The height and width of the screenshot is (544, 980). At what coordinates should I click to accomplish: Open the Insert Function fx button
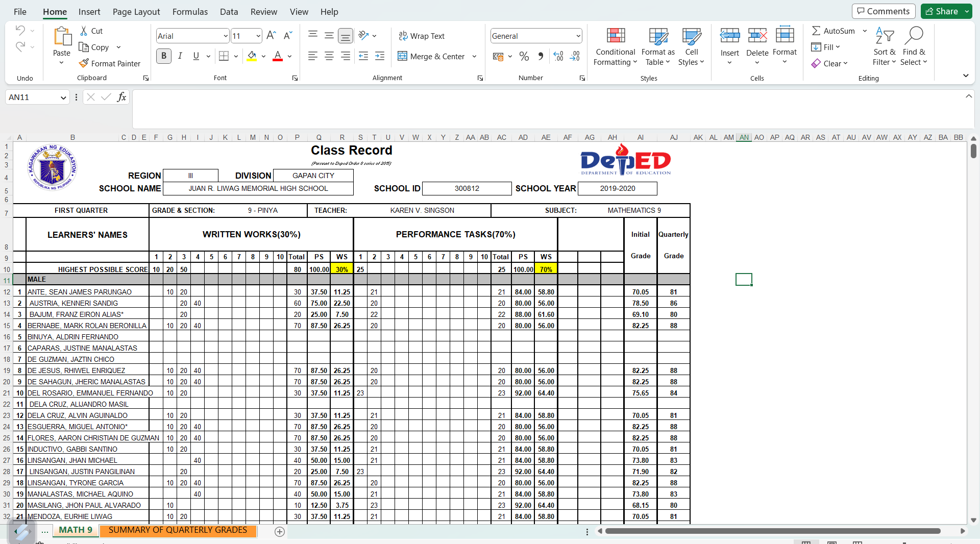[121, 97]
